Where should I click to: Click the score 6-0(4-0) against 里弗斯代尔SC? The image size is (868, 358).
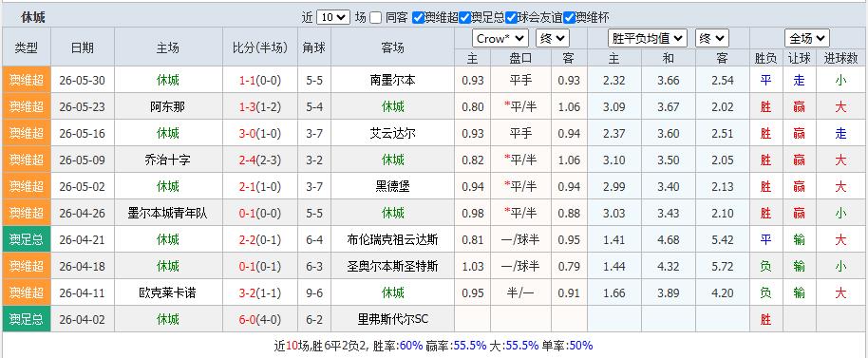260,319
